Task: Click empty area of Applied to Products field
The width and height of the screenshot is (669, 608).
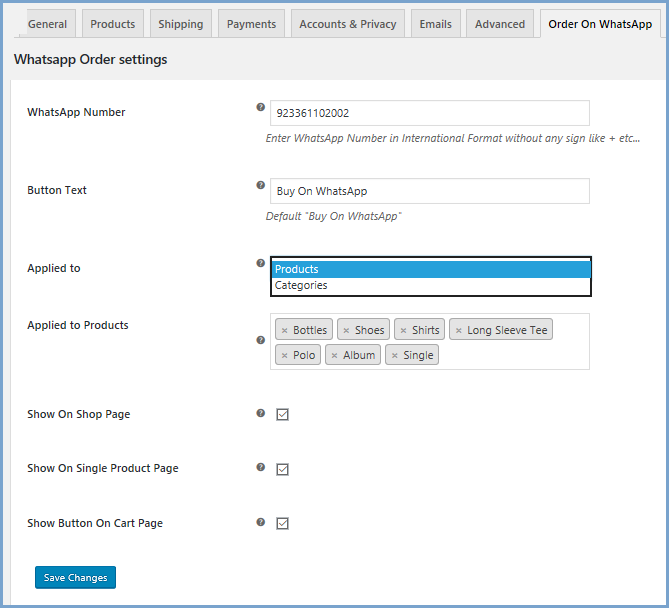Action: (x=512, y=355)
